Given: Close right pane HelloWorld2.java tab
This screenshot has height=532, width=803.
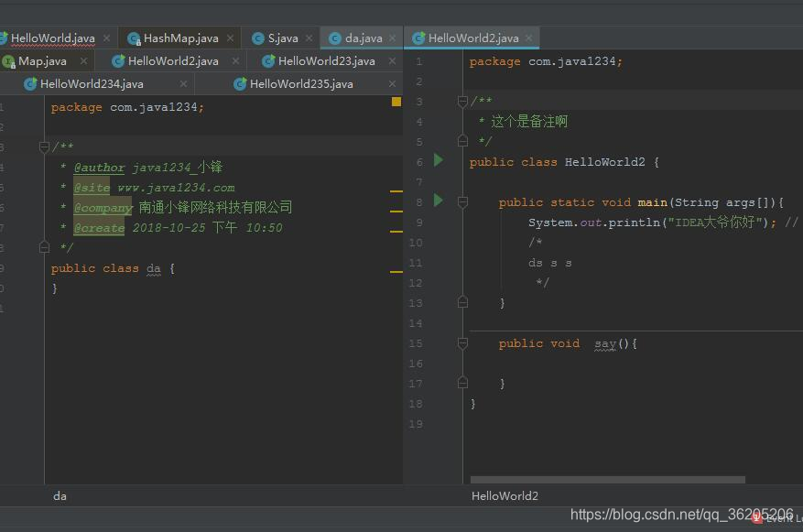Looking at the screenshot, I should click(x=529, y=38).
